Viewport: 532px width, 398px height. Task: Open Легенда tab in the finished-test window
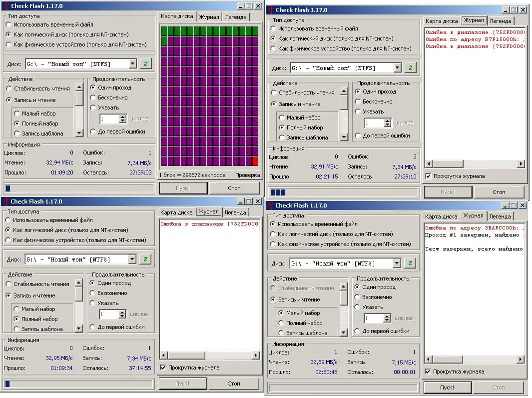point(500,216)
